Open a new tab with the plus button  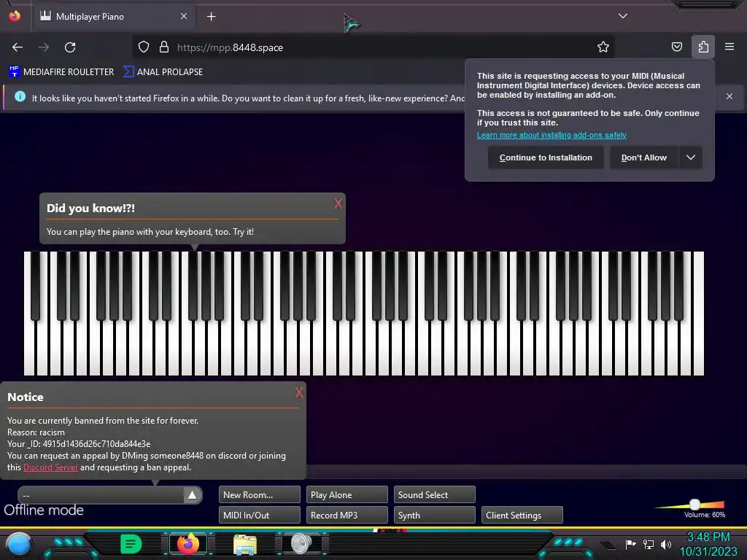click(x=211, y=17)
